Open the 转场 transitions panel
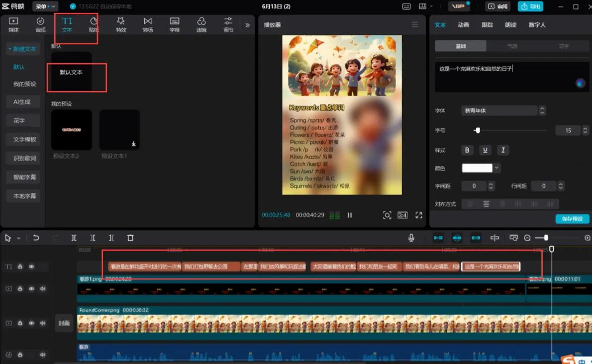 click(x=148, y=24)
